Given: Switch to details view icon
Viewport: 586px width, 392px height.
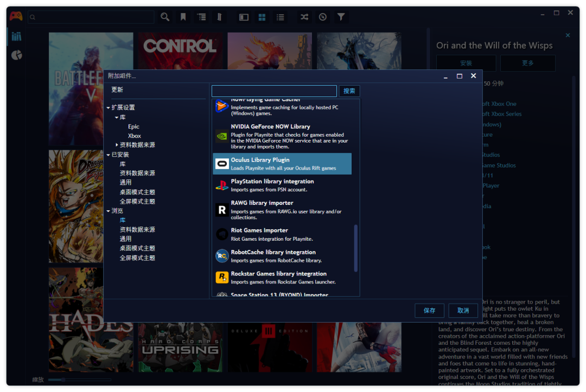Looking at the screenshot, I should click(x=244, y=17).
